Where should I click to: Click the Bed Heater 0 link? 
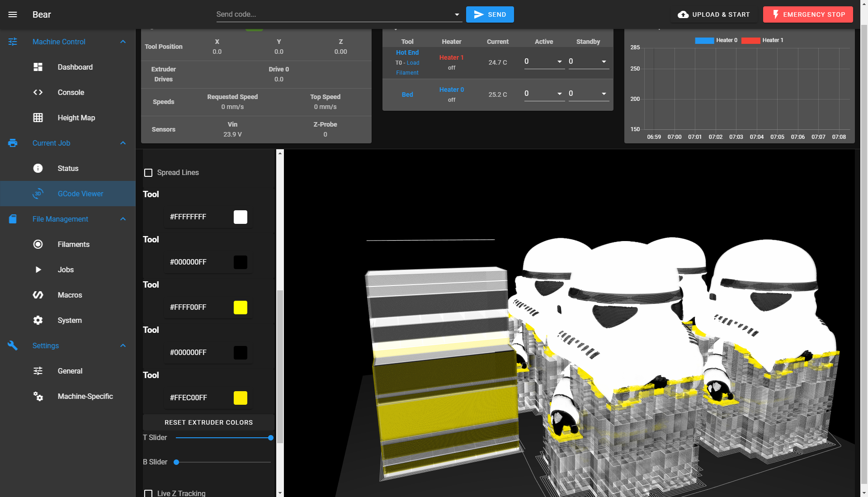tap(451, 90)
